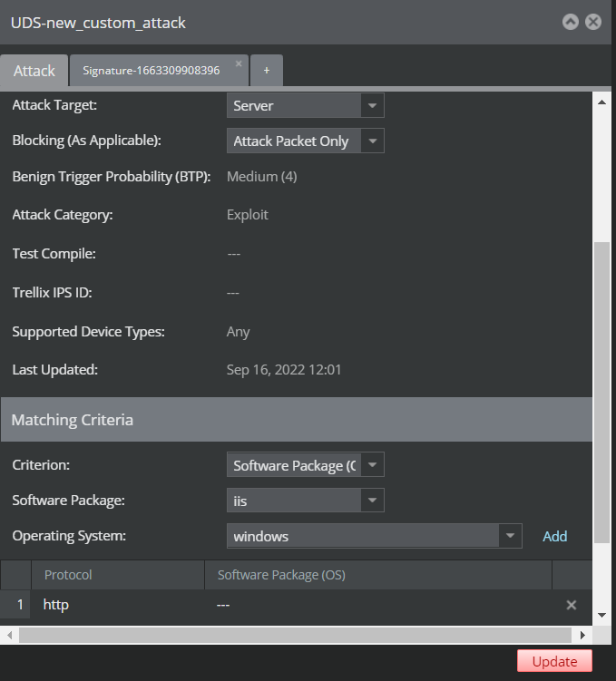The height and width of the screenshot is (681, 616).
Task: Click the Exploit attack category value
Action: click(x=248, y=215)
